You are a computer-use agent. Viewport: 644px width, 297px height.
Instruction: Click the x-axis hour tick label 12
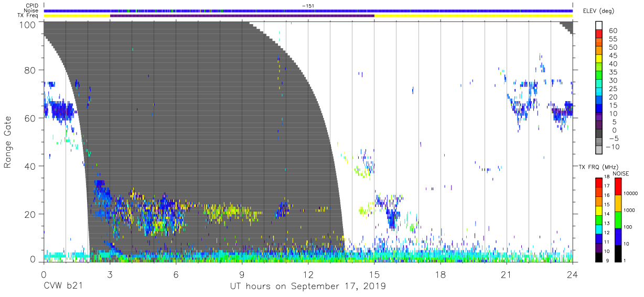click(x=308, y=274)
